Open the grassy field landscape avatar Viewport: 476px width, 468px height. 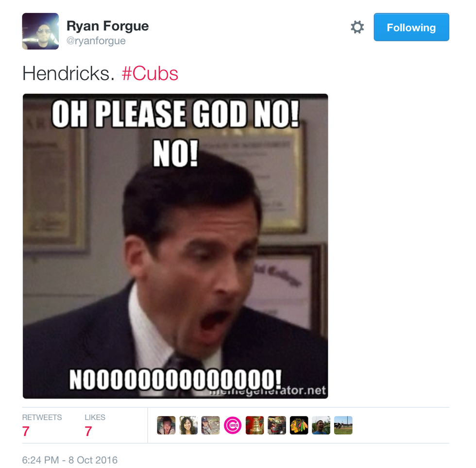(x=343, y=425)
